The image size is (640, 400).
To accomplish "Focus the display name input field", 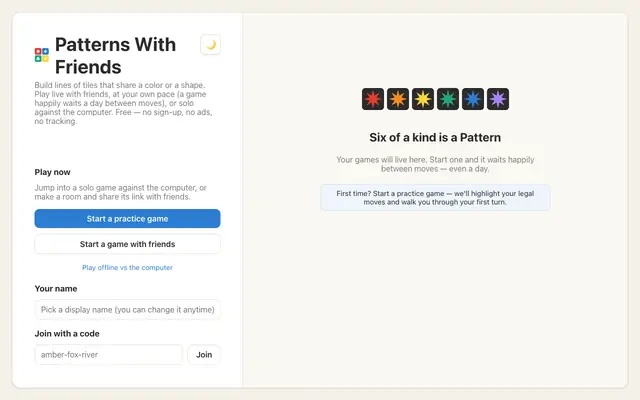I will point(127,310).
